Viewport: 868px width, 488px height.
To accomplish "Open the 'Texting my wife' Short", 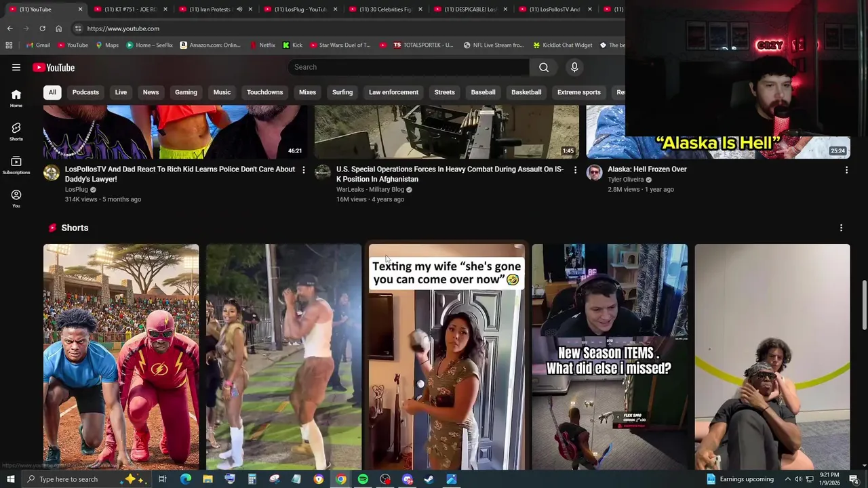I will 447,357.
